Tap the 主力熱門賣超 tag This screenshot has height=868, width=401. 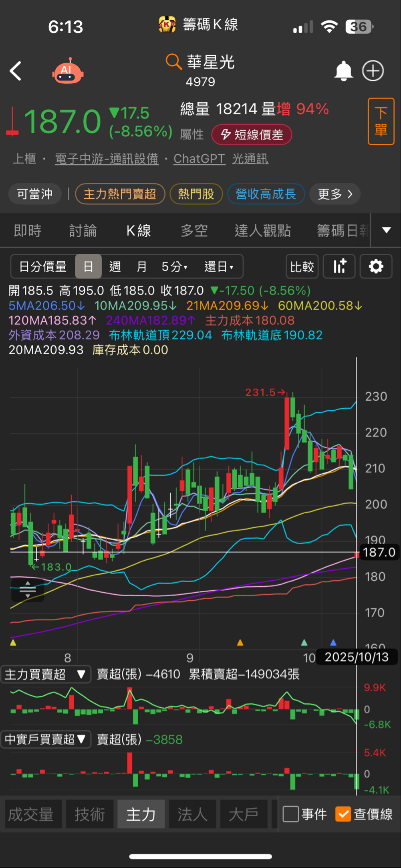point(120,194)
